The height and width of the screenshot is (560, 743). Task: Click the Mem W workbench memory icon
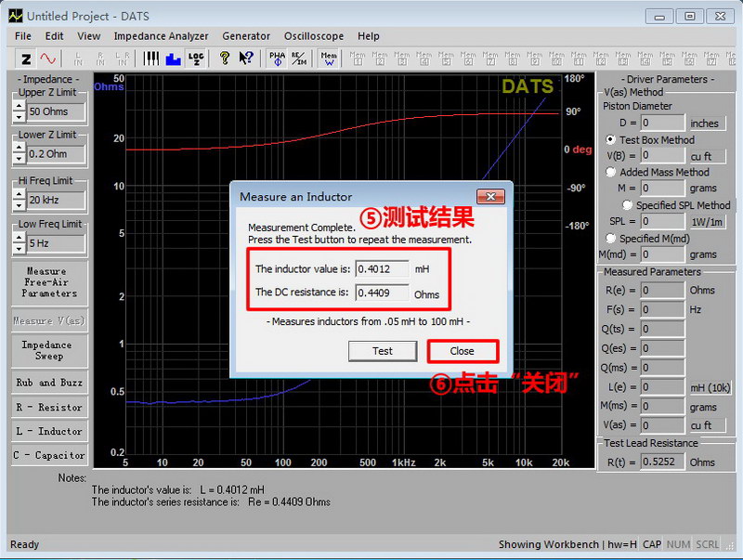click(329, 58)
